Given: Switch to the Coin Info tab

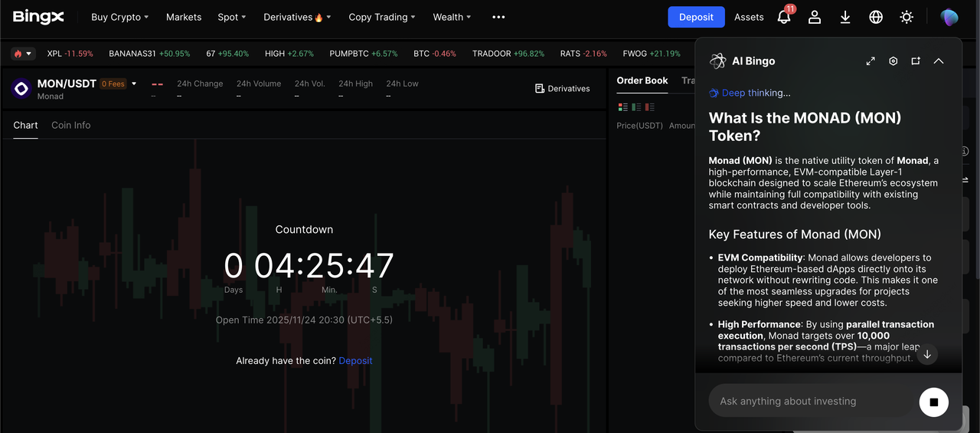Looking at the screenshot, I should (70, 125).
